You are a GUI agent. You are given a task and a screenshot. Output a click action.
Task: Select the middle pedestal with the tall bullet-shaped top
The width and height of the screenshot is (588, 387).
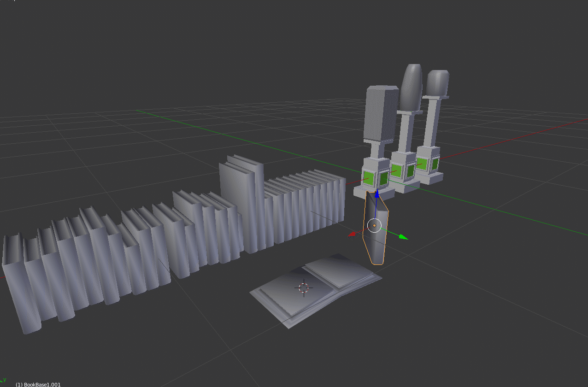[406, 129]
